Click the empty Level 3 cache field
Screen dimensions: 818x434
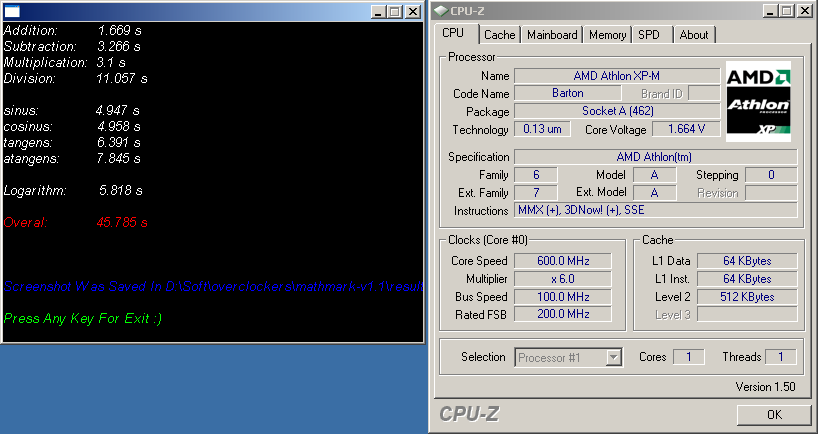pyautogui.click(x=747, y=315)
